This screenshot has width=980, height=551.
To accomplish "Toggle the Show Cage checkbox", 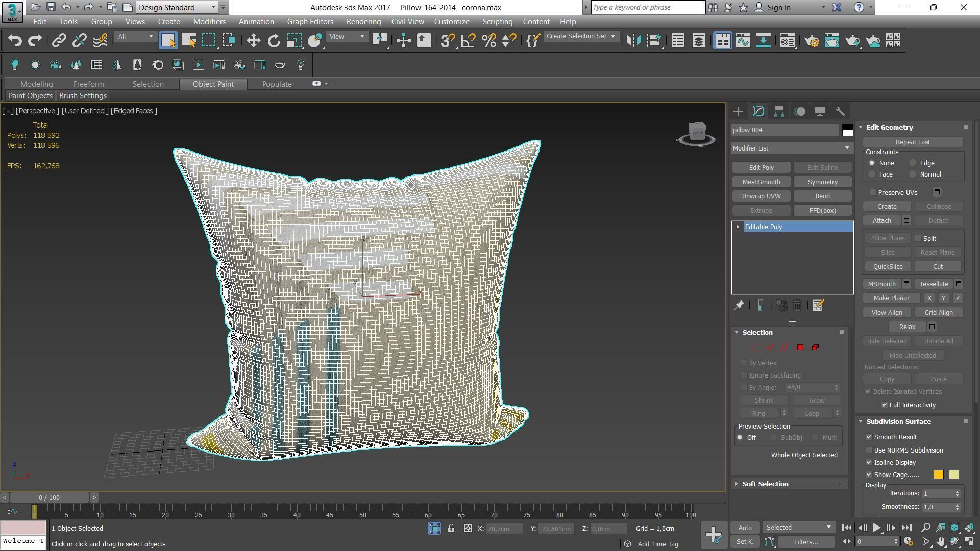I will pyautogui.click(x=869, y=475).
